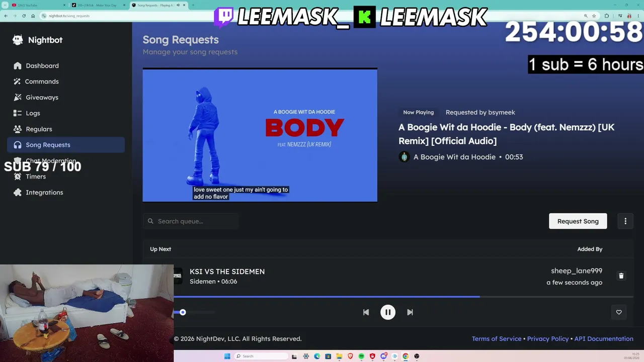
Task: Open Privacy Policy link
Action: pyautogui.click(x=548, y=339)
